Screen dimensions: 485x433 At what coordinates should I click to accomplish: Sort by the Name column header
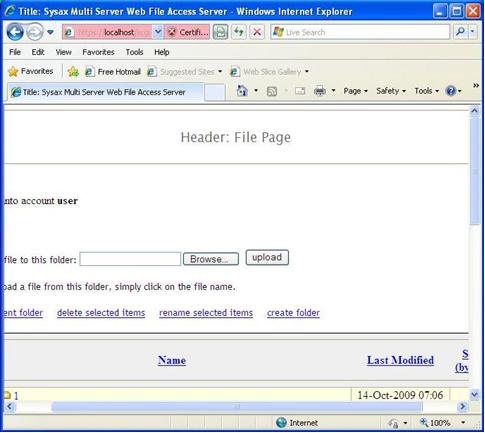tap(172, 360)
